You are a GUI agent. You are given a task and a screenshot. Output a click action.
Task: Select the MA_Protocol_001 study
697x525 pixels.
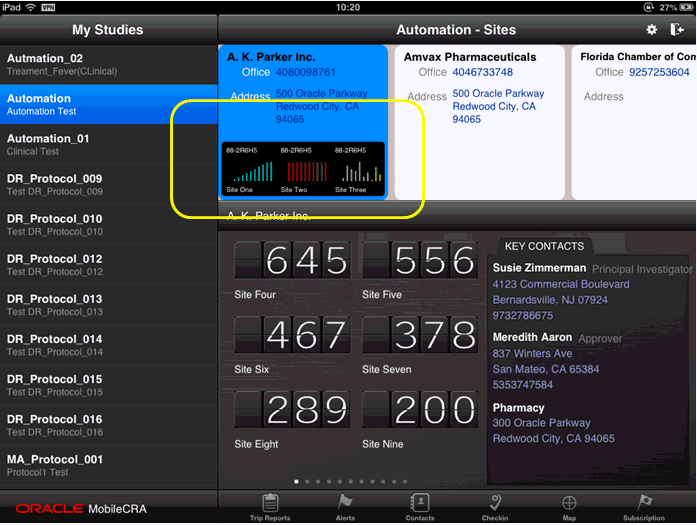[x=108, y=465]
